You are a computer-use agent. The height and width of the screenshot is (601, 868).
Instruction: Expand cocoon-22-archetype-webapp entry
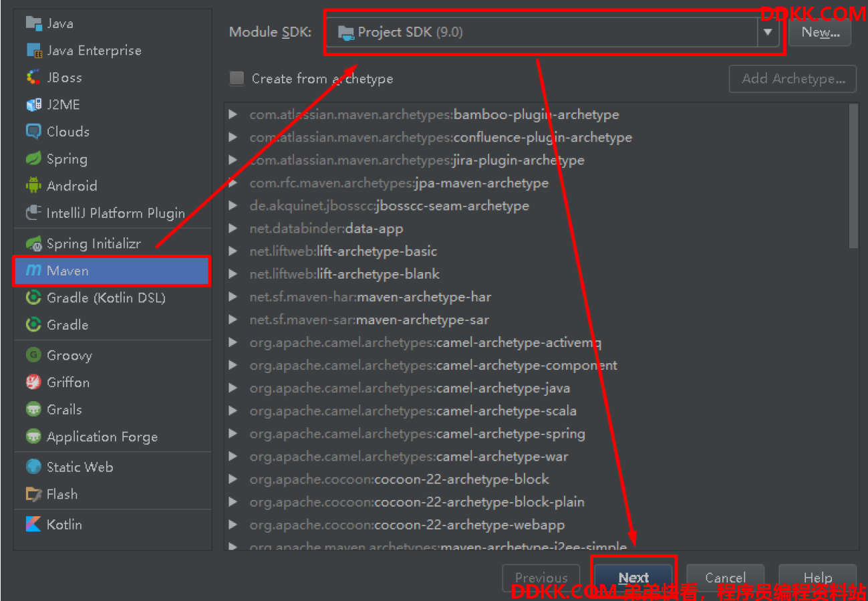pos(233,525)
